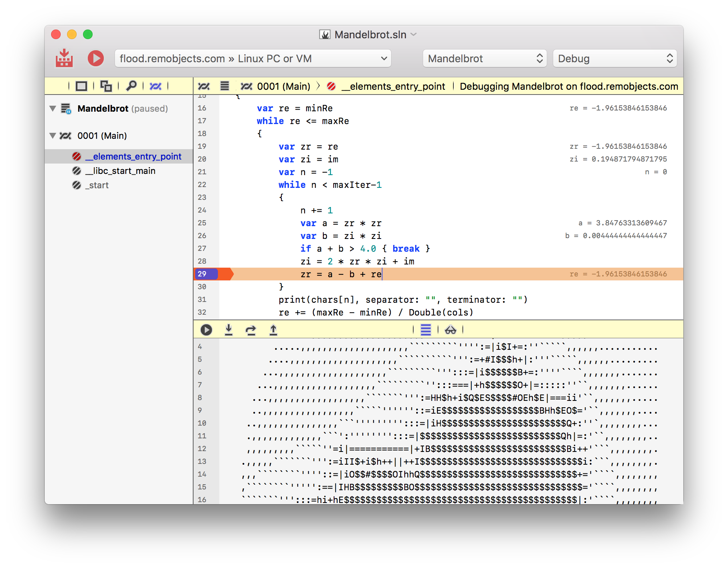Click the Mandelbrot.sln window title
The image size is (728, 568).
pyautogui.click(x=370, y=35)
